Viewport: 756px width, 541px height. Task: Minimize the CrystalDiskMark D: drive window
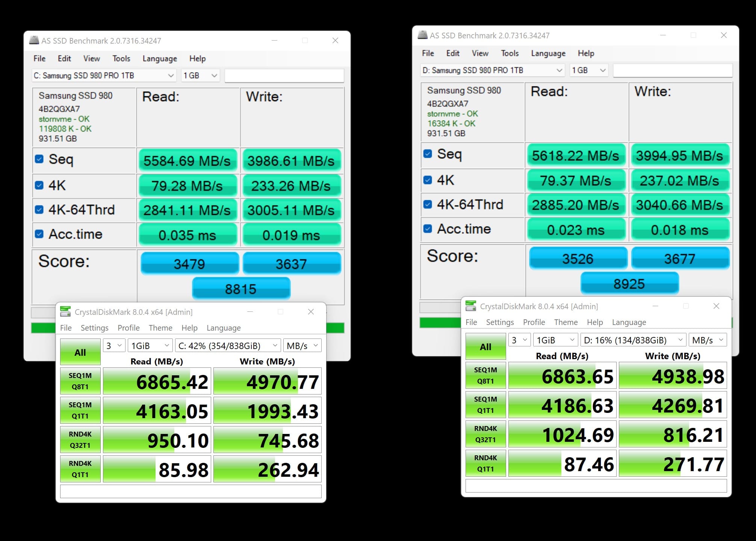coord(655,306)
